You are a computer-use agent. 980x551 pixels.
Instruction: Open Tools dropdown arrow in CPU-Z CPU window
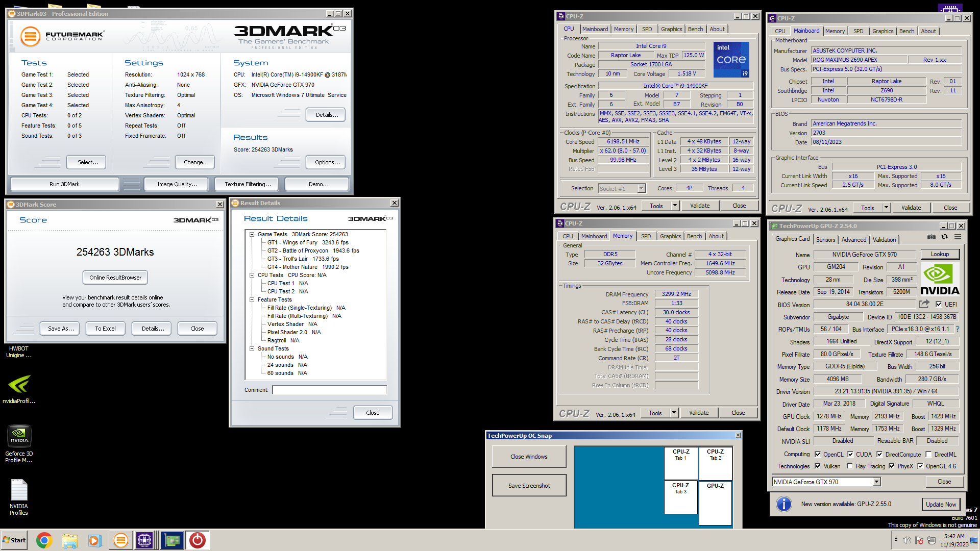tap(675, 206)
